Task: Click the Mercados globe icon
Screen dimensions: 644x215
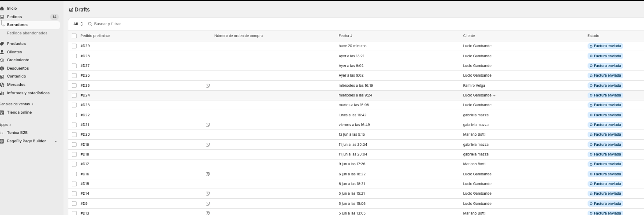Action: pos(2,85)
